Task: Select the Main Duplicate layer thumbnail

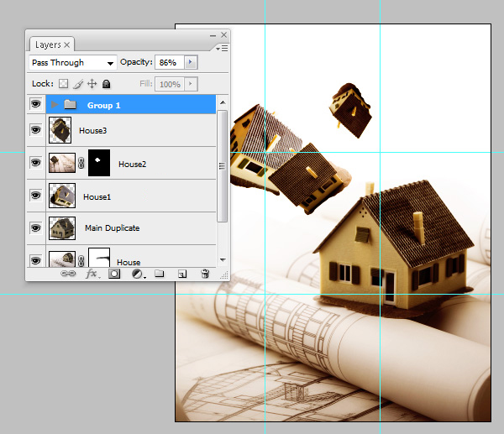Action: tap(62, 228)
